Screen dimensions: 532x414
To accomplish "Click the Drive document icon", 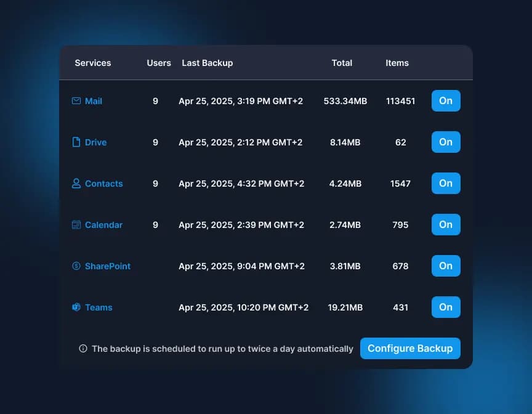I will point(76,142).
